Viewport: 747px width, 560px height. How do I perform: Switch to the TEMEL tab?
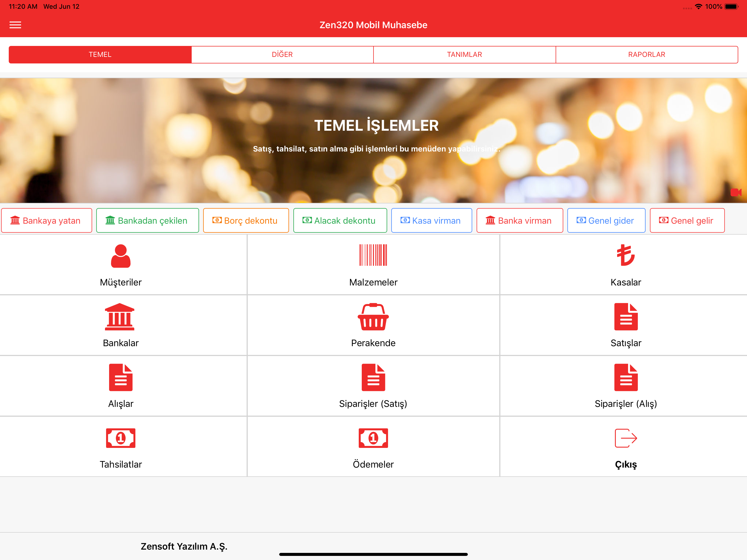(x=100, y=54)
